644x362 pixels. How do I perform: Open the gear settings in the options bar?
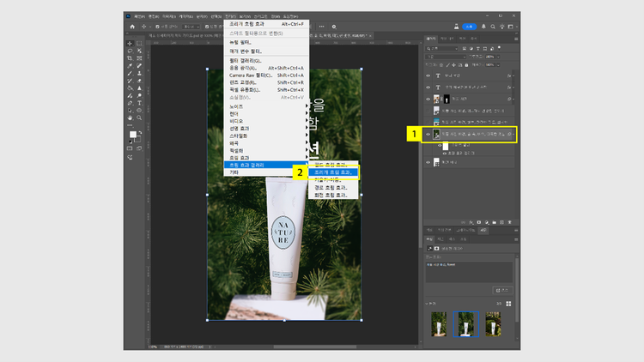coord(334,27)
